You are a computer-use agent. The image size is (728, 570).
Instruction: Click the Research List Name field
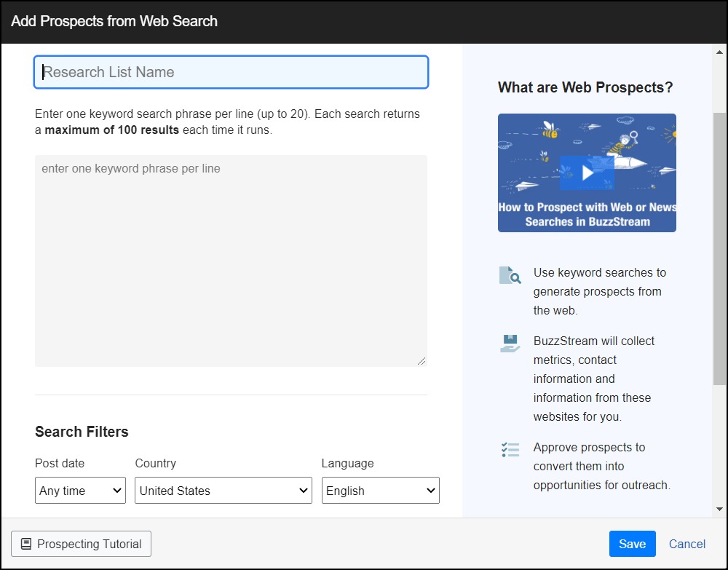pyautogui.click(x=231, y=72)
